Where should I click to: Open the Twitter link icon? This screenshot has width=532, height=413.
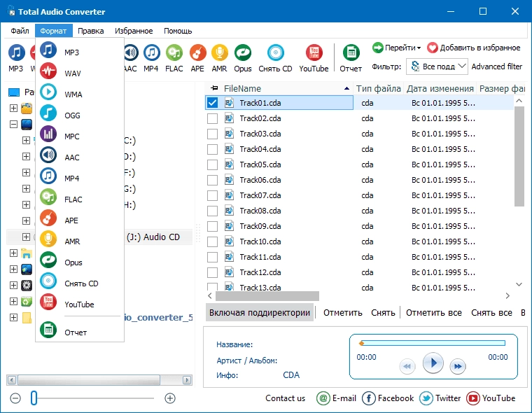tap(426, 398)
